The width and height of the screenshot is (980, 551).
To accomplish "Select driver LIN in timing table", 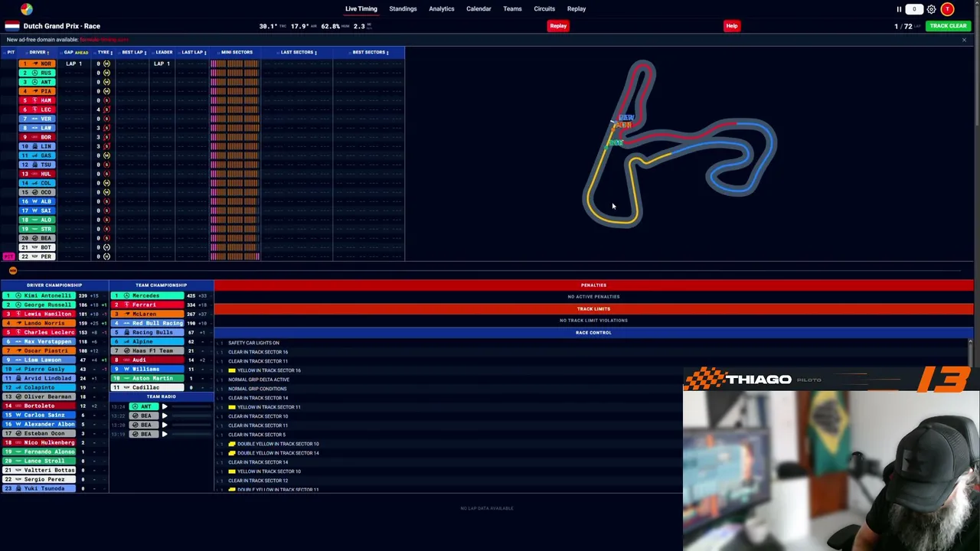I will pos(37,146).
